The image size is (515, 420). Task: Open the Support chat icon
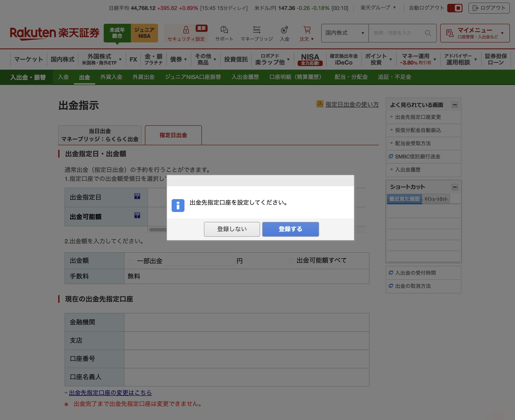pyautogui.click(x=224, y=30)
